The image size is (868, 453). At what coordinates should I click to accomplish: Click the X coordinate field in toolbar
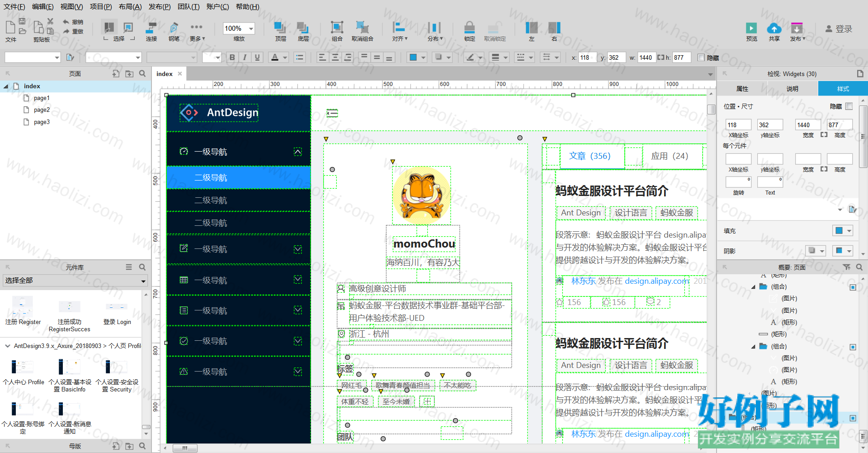click(588, 57)
